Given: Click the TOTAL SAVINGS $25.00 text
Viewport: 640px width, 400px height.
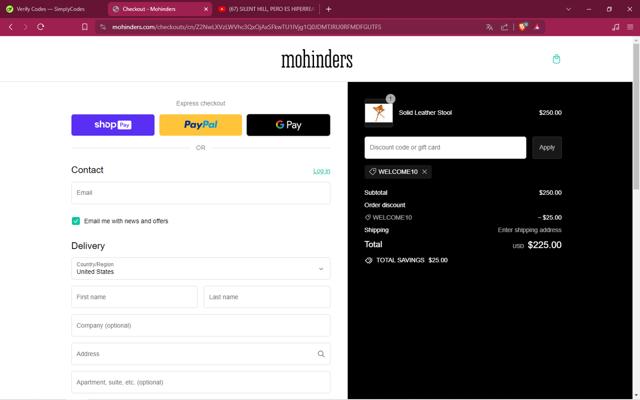Looking at the screenshot, I should tap(412, 260).
